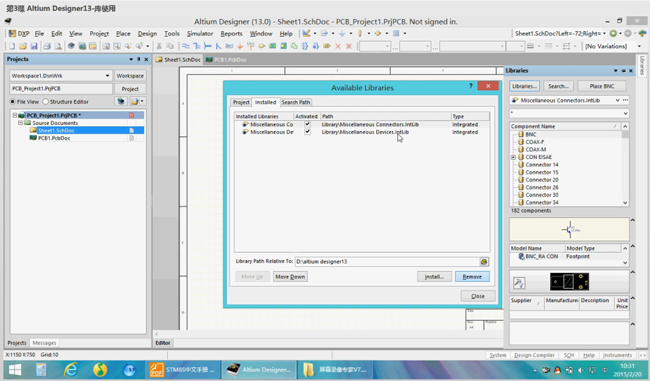
Task: Select Sheet1.SchDoc in the project tree
Action: click(56, 131)
